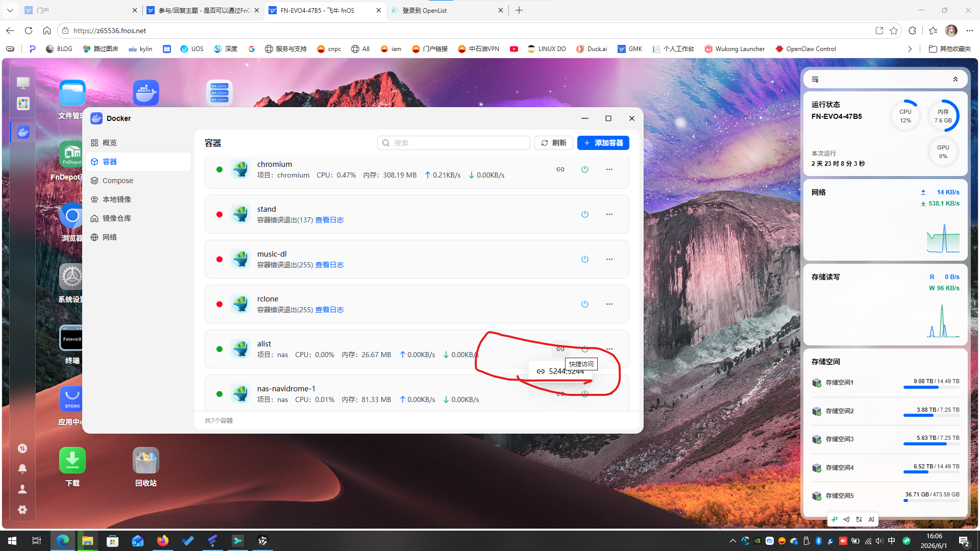Click the 刷新 refresh button
This screenshot has width=980, height=551.
pyautogui.click(x=554, y=143)
